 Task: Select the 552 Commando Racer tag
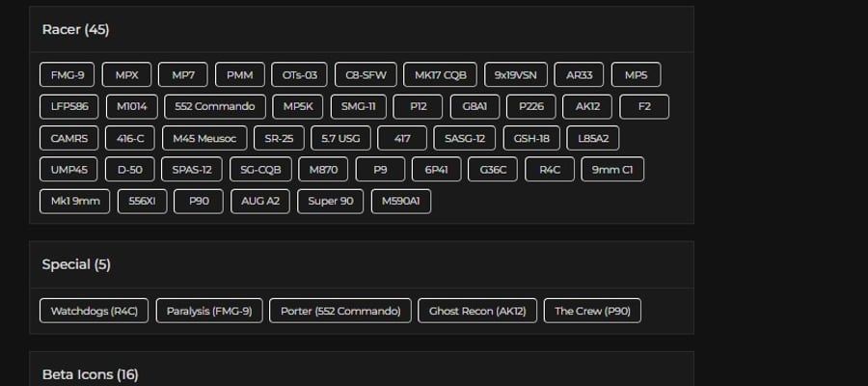pos(215,107)
